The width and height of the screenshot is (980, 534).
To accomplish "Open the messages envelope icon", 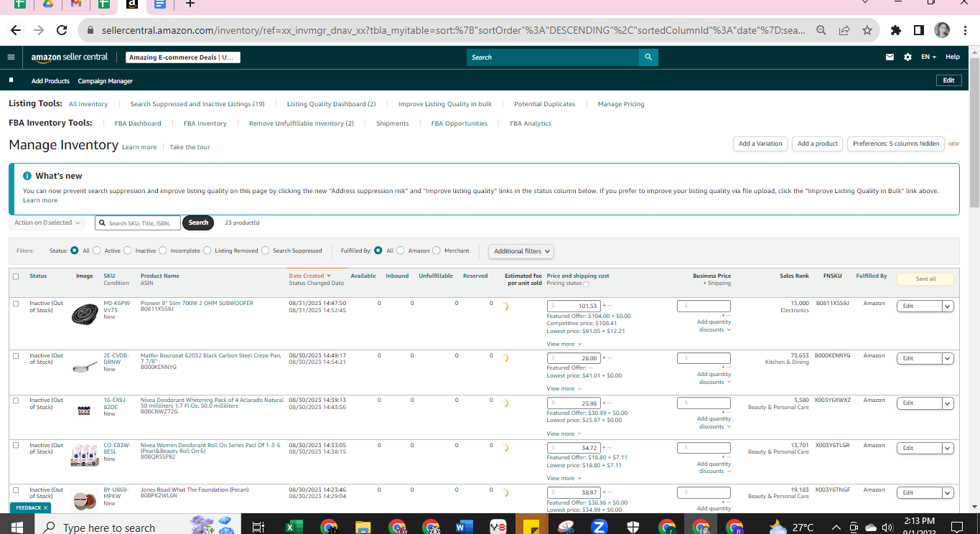I will 890,57.
